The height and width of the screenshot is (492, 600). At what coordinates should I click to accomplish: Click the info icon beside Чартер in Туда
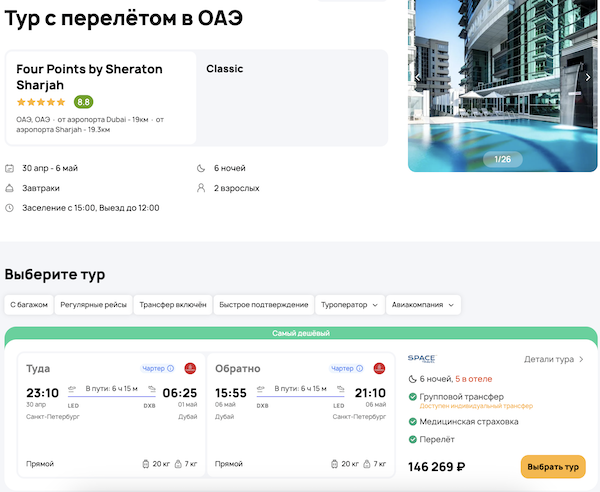[171, 369]
